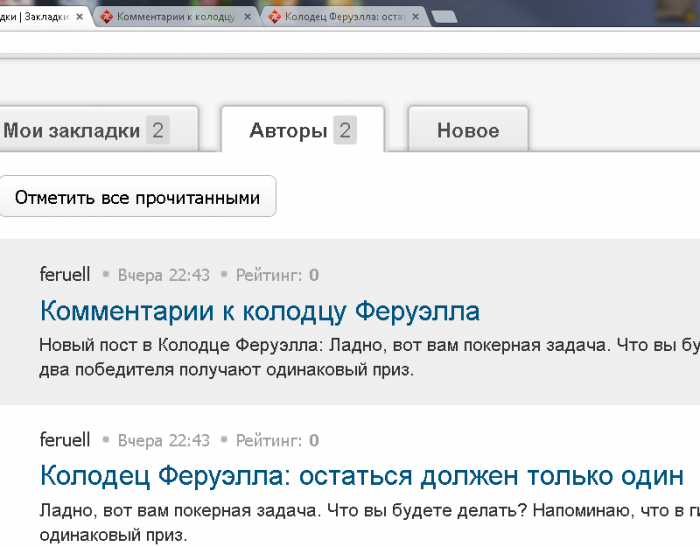
Task: Switch to the Колодец Феруэлла browser tab
Action: tap(345, 17)
